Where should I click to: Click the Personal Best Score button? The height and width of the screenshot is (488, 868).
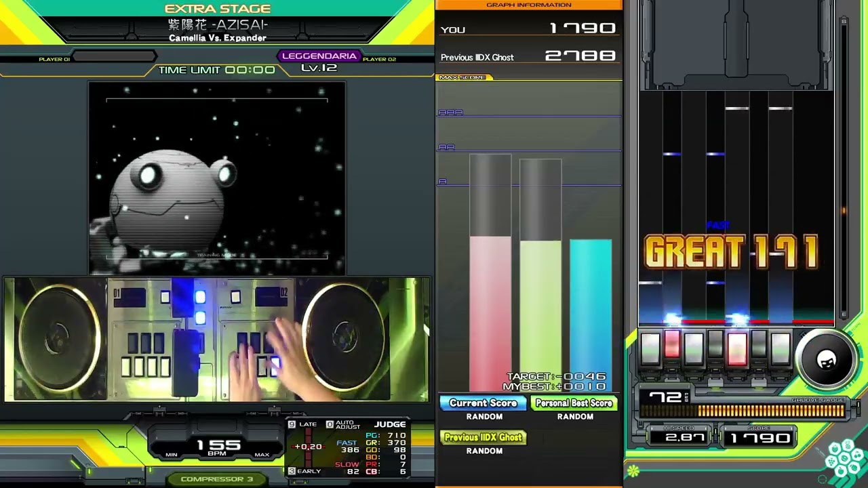574,403
